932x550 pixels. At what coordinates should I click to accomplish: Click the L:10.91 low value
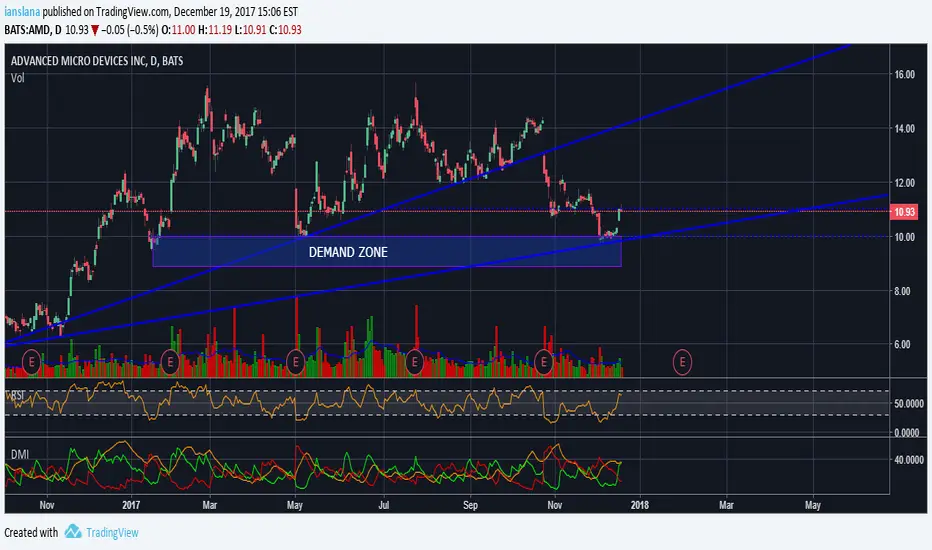coord(250,29)
